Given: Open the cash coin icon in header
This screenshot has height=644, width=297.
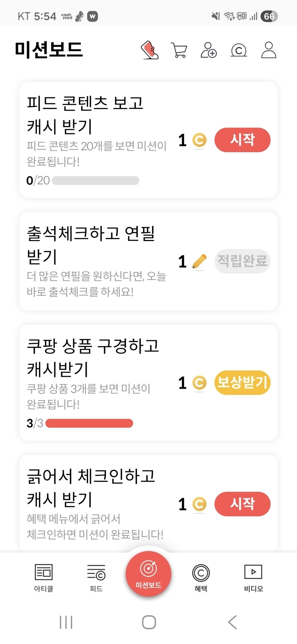Looking at the screenshot, I should (239, 50).
